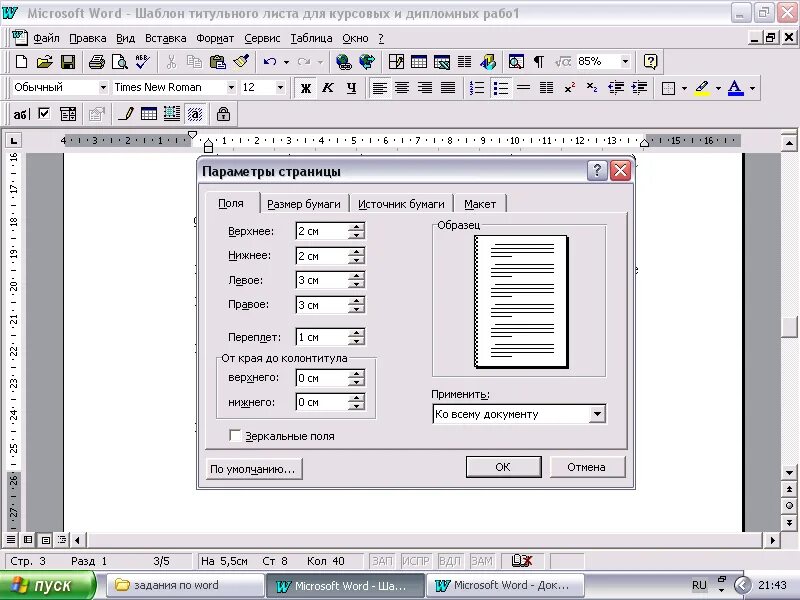Open the Обычный style dropdown
This screenshot has height=600, width=800.
coord(103,88)
